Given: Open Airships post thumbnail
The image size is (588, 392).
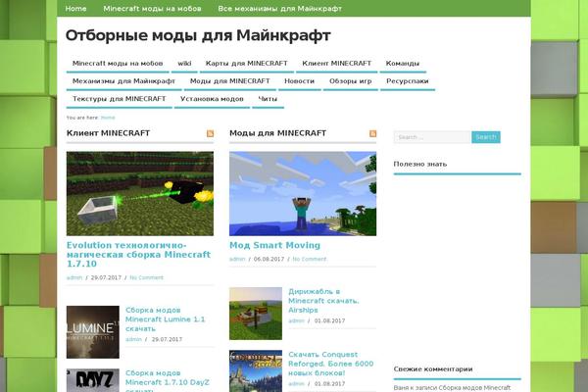Looking at the screenshot, I should (256, 314).
